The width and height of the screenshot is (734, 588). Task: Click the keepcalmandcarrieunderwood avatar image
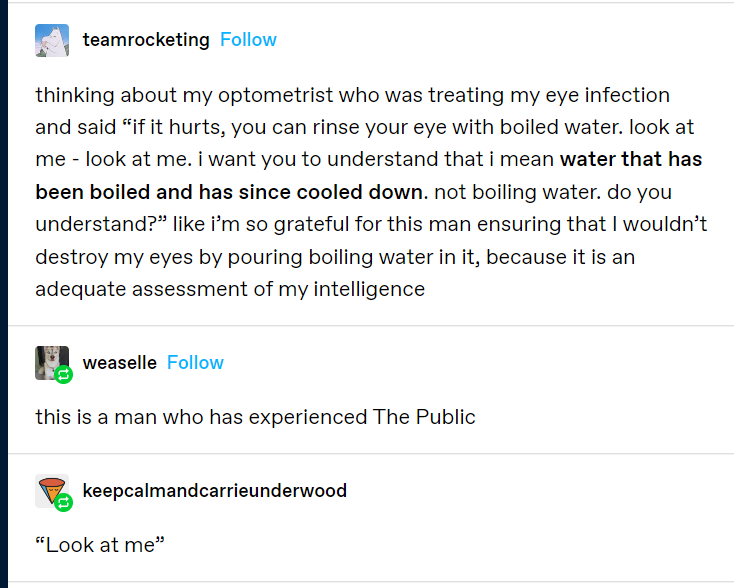click(x=50, y=488)
